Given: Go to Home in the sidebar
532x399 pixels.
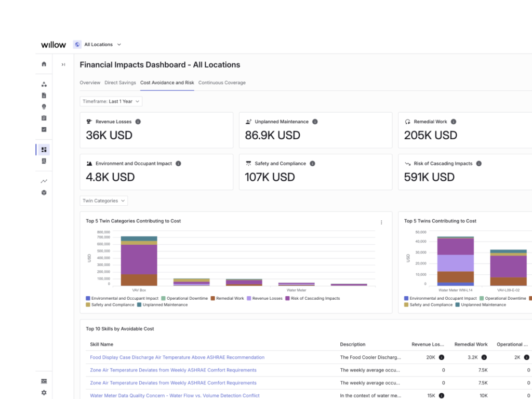Looking at the screenshot, I should point(44,64).
